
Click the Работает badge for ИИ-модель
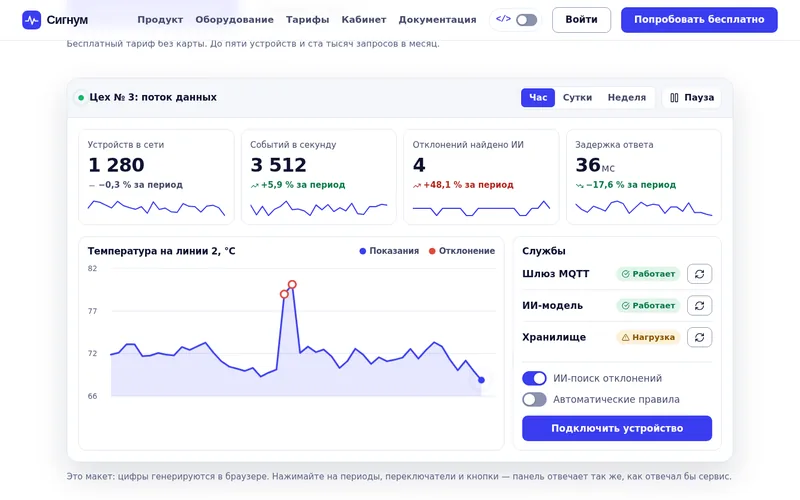(648, 306)
